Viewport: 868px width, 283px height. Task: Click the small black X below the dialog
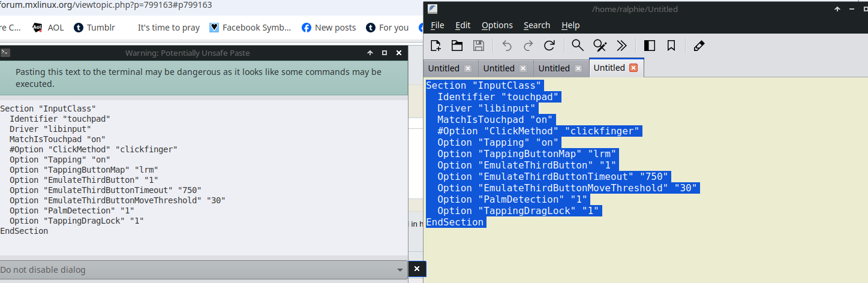(417, 269)
